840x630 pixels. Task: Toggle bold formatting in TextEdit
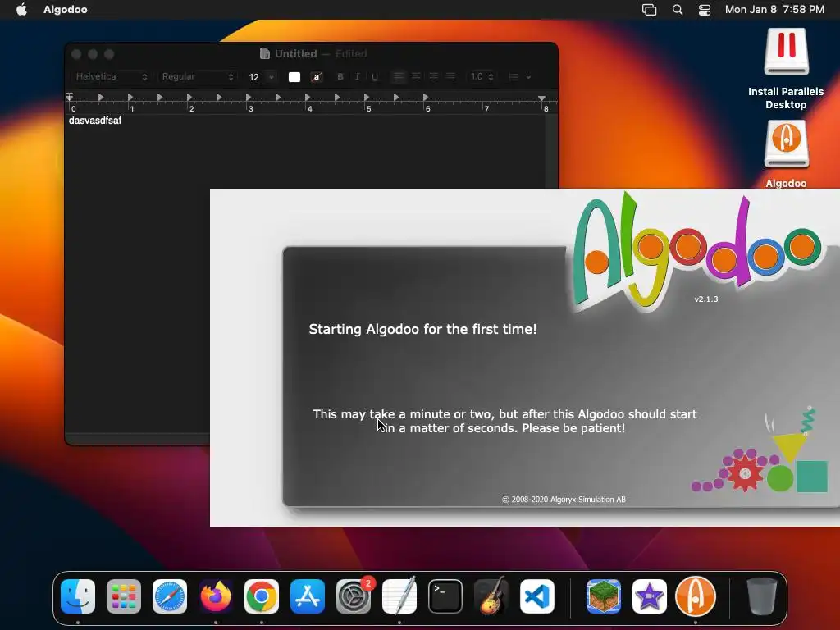[340, 76]
